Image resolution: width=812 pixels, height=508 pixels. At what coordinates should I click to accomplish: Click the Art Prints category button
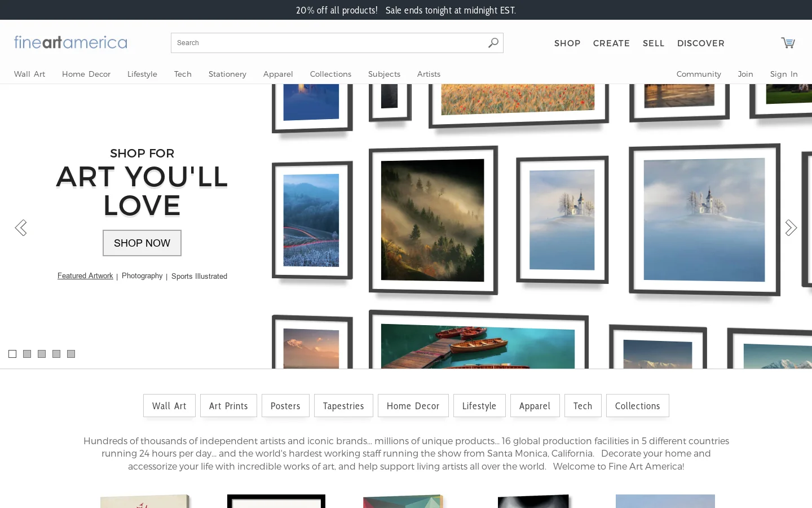point(228,406)
